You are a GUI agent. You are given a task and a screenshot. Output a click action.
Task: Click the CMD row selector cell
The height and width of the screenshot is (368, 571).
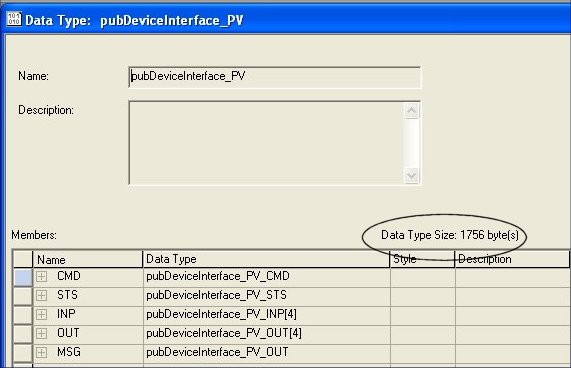(23, 277)
